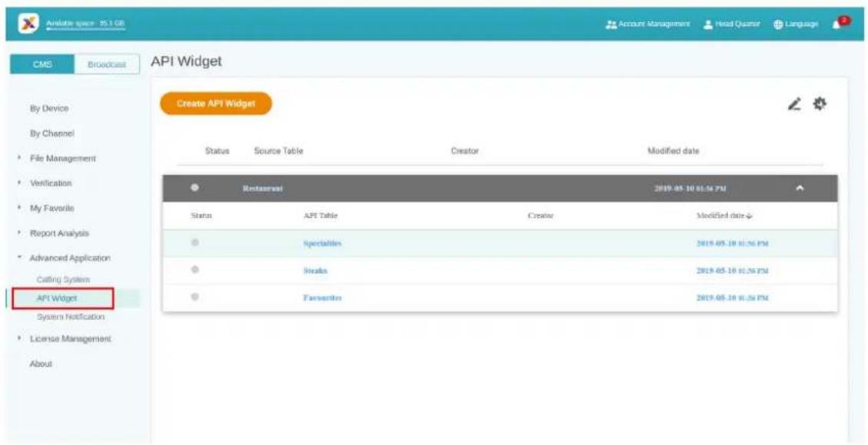Toggle status dot of Favourites row
The width and height of the screenshot is (868, 445).
point(195,297)
